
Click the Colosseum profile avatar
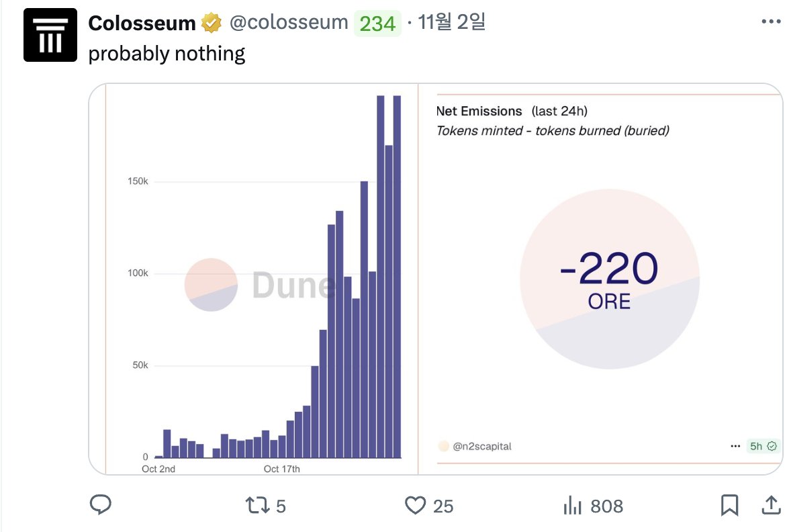coord(50,35)
